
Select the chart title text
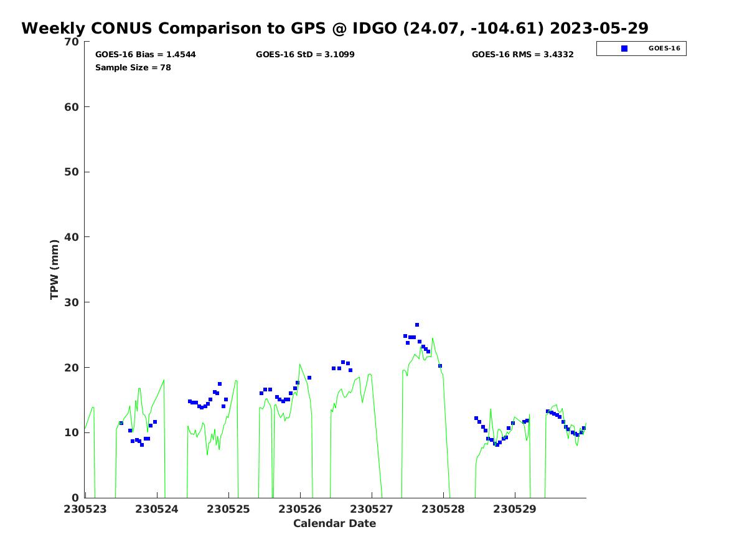pos(335,29)
